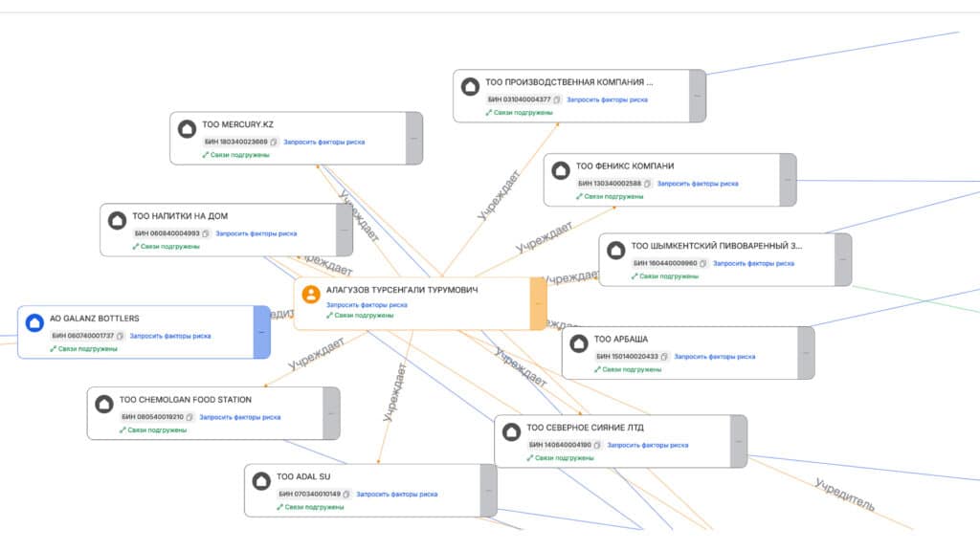
Task: Collapse the ТОО АРБАША node side handle
Action: click(x=806, y=352)
